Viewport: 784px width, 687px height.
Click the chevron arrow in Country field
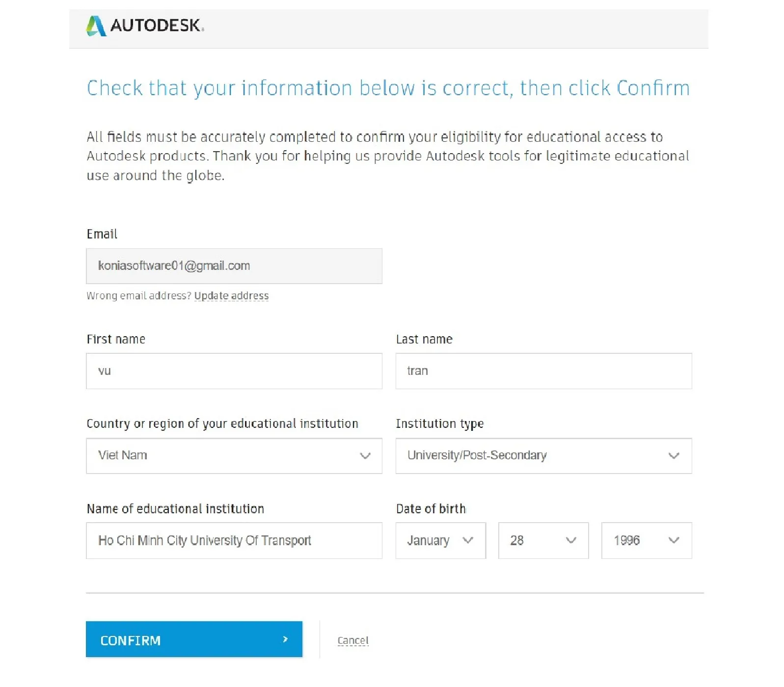click(365, 456)
